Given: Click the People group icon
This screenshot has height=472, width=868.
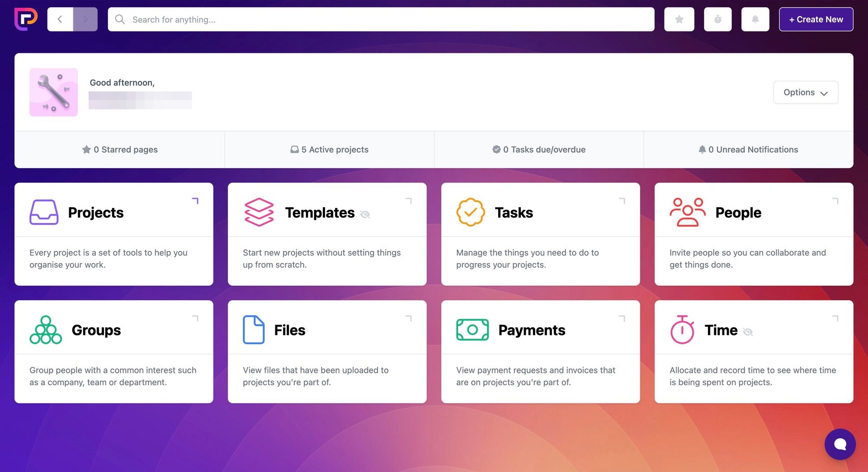Looking at the screenshot, I should [688, 212].
